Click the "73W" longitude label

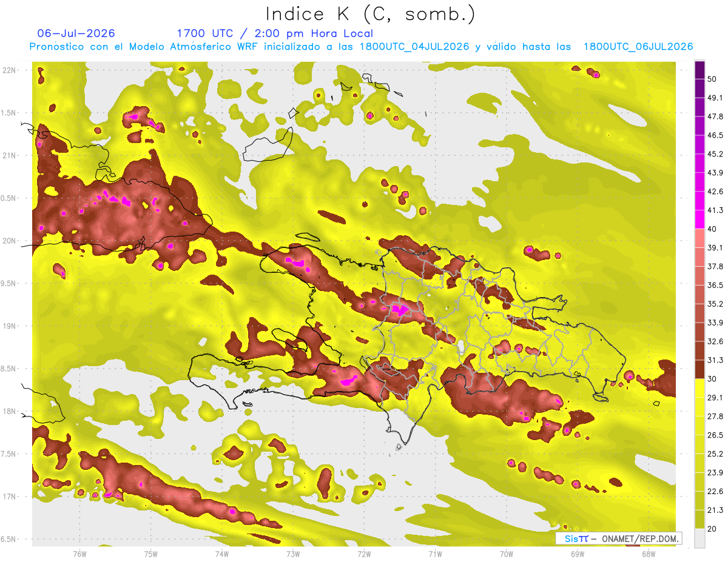[x=293, y=554]
